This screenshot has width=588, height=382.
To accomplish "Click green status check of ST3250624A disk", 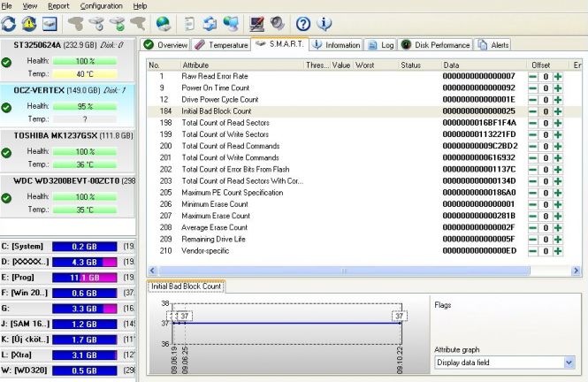I will [6, 62].
